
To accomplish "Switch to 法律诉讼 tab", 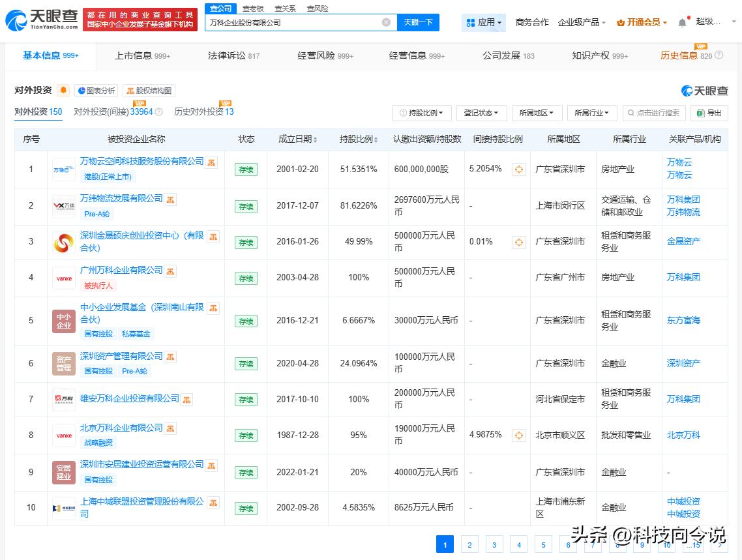I will (x=234, y=56).
